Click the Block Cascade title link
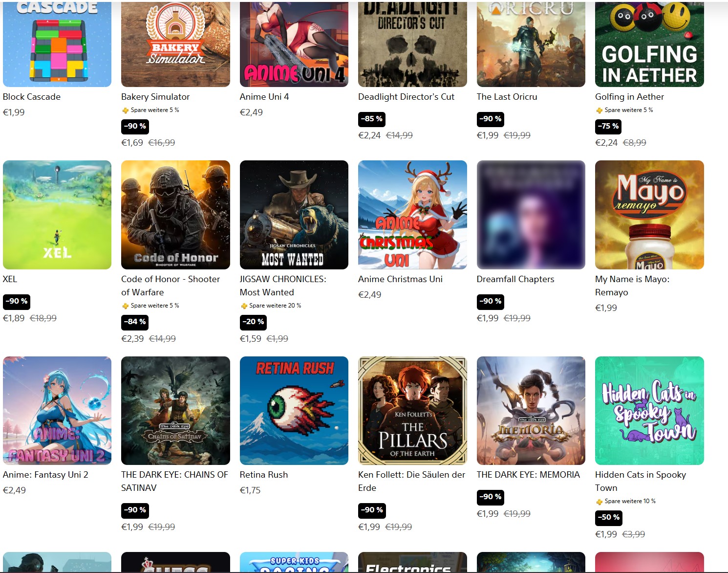The width and height of the screenshot is (728, 573). click(x=32, y=97)
